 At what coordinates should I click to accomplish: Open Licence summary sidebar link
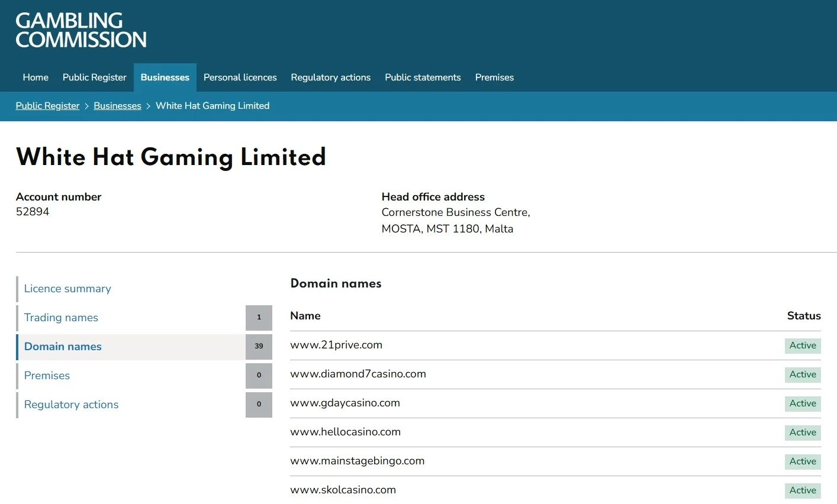pos(67,289)
